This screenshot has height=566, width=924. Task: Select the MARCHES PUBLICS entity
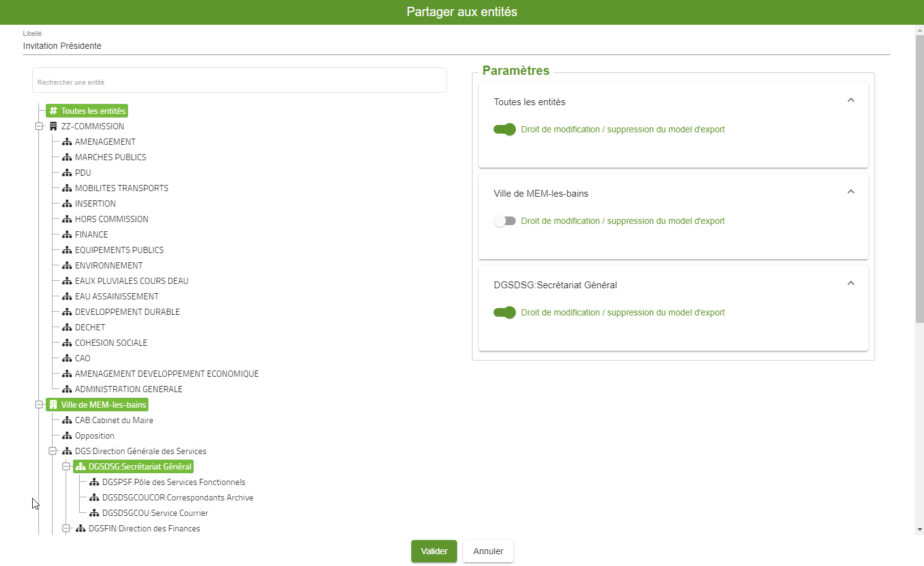[111, 157]
